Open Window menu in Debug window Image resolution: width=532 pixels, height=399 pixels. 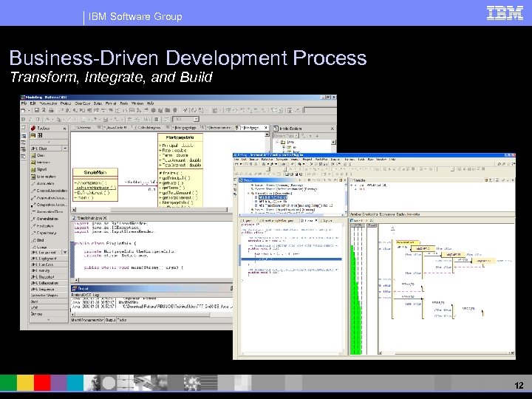click(381, 159)
